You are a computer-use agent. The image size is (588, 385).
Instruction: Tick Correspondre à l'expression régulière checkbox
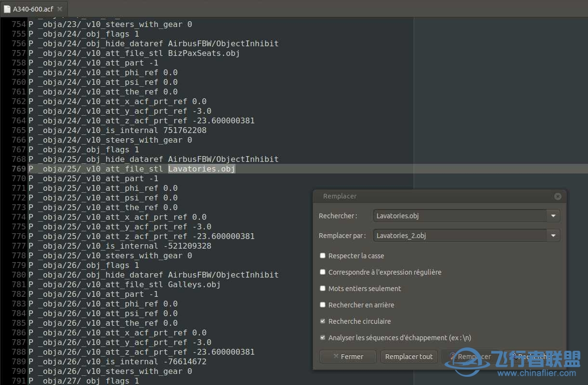point(323,272)
